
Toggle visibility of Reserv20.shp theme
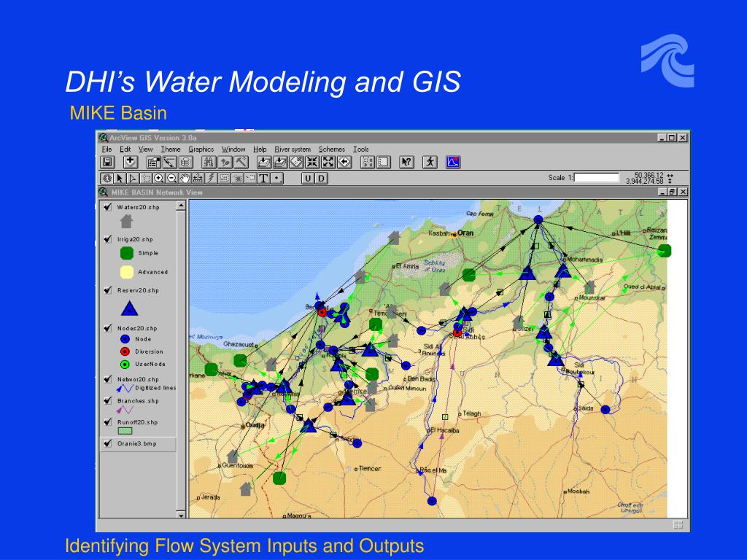(108, 290)
